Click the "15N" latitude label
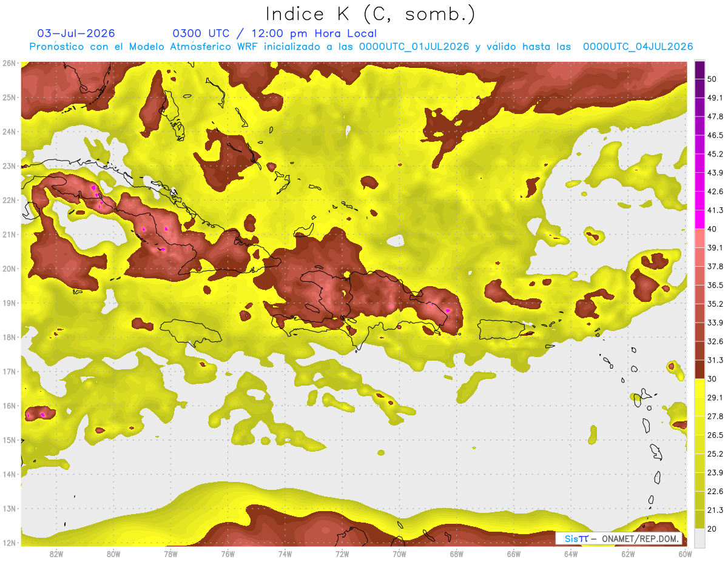 click(x=9, y=440)
